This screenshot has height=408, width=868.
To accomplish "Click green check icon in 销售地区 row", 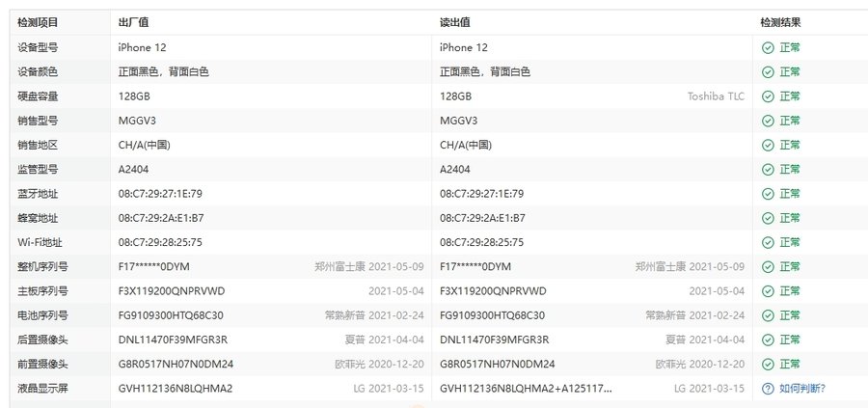I will click(768, 145).
